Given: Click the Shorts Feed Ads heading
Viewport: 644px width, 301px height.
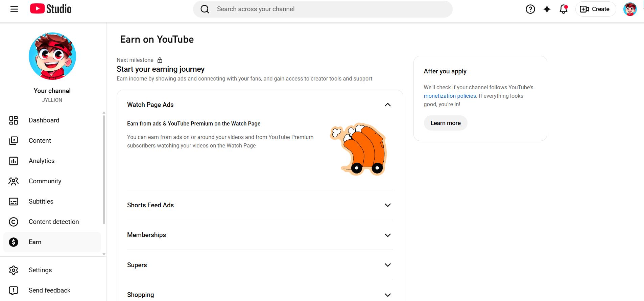Looking at the screenshot, I should point(150,205).
